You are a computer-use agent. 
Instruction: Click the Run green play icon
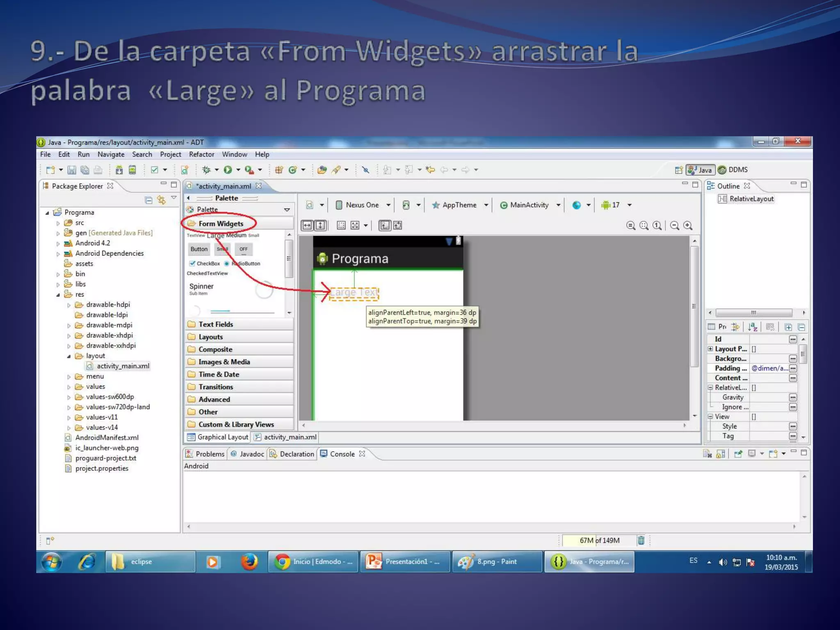(228, 170)
